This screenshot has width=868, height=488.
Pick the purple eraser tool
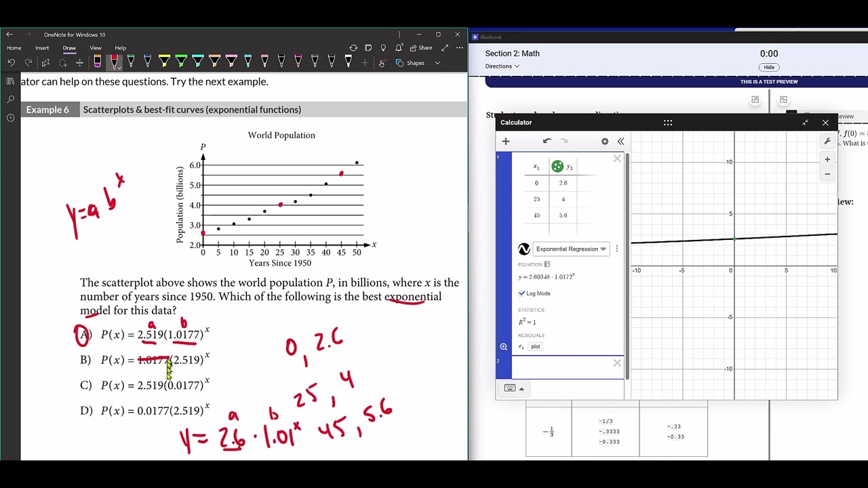point(98,62)
